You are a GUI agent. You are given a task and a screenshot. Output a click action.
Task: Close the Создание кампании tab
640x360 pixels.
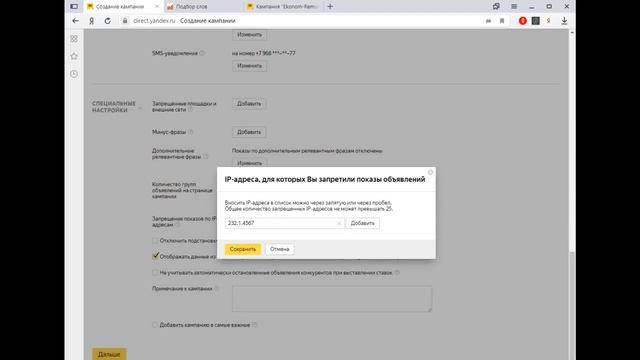pyautogui.click(x=157, y=7)
